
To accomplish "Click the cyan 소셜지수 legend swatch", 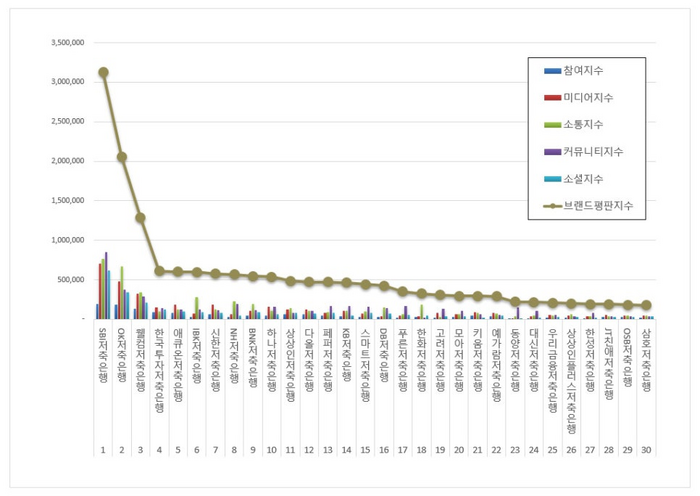I will coord(552,179).
